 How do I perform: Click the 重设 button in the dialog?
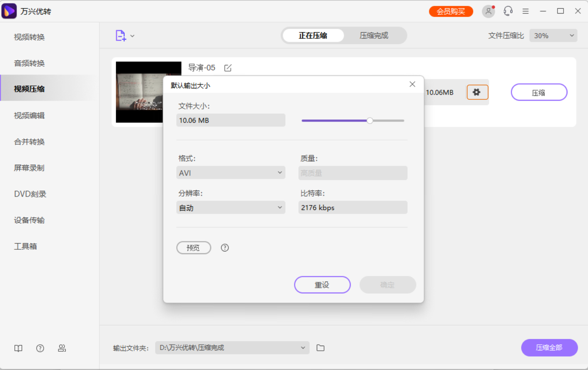[x=322, y=285]
